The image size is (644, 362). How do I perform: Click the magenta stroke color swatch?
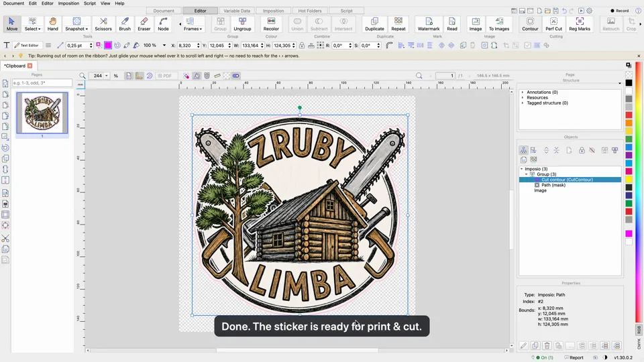[x=108, y=45]
